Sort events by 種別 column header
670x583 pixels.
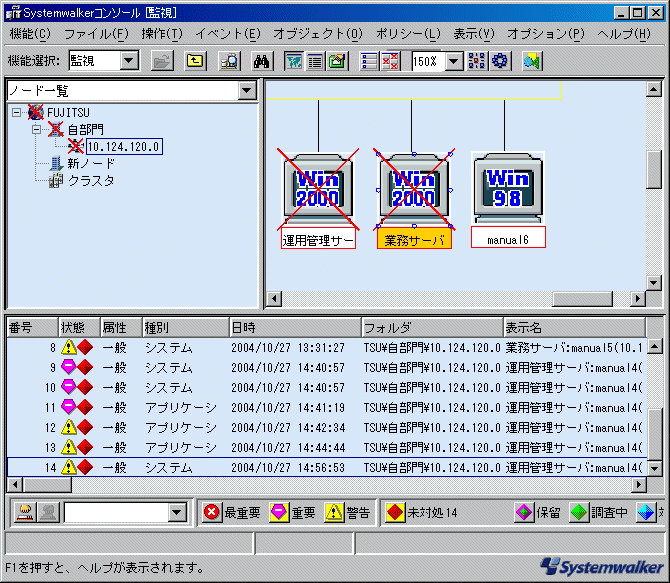click(186, 328)
